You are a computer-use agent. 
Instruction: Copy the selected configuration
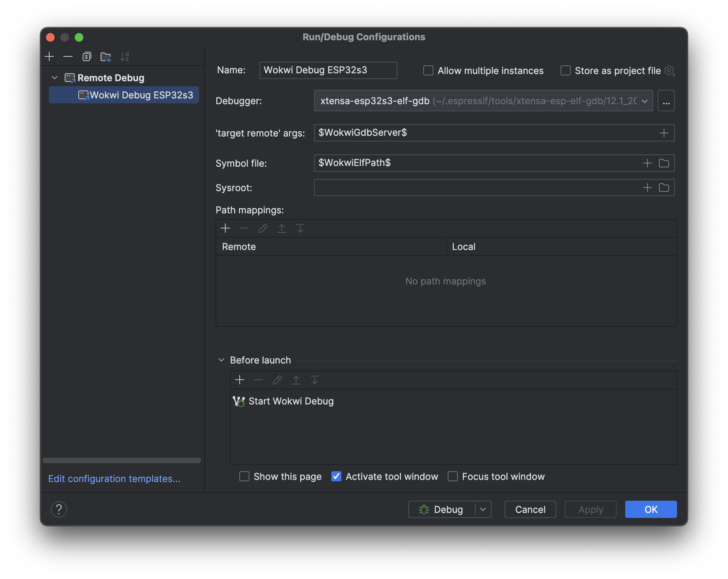coord(87,56)
